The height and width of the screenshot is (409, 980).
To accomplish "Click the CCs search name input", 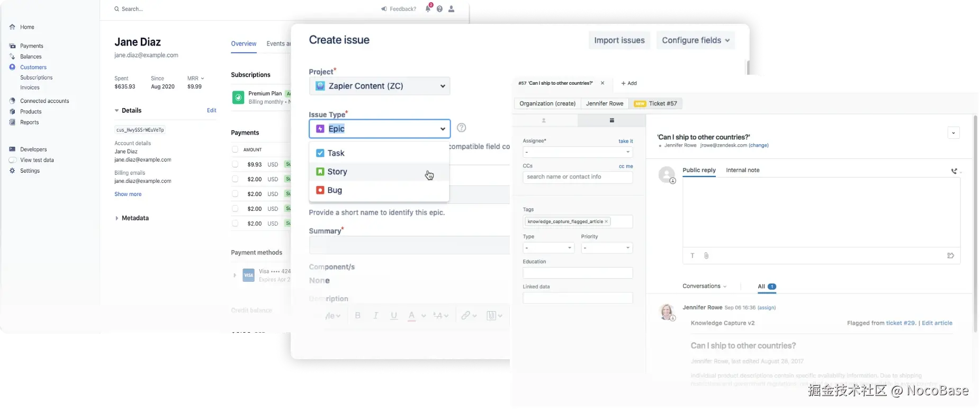I will tap(578, 177).
